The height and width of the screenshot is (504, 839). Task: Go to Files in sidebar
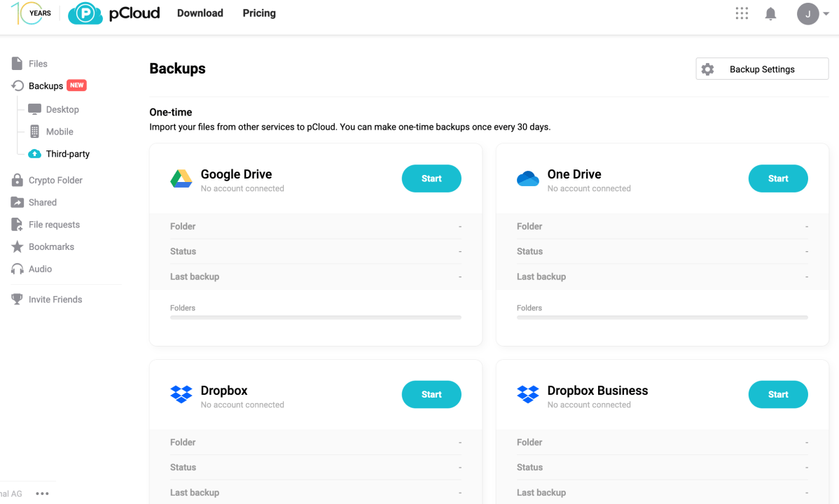point(38,64)
